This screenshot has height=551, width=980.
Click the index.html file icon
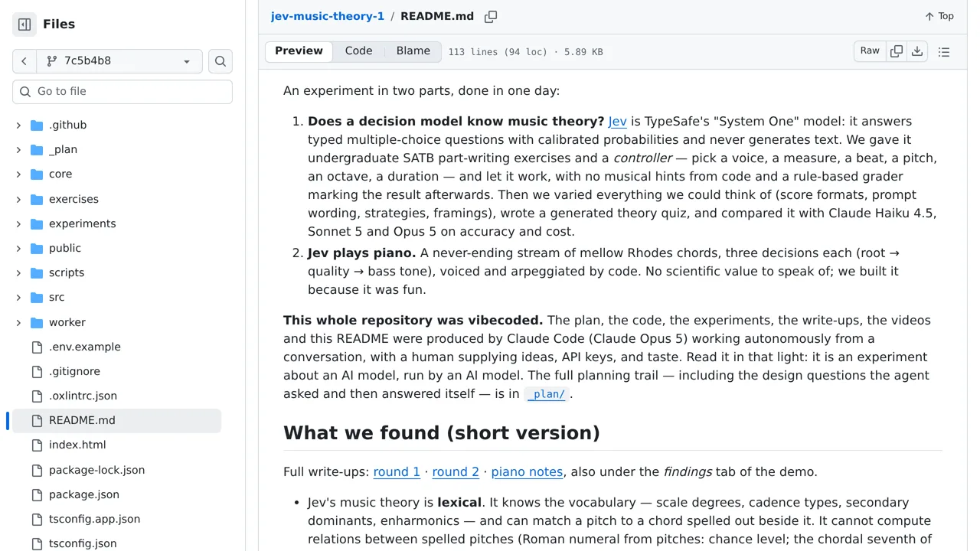(x=37, y=445)
